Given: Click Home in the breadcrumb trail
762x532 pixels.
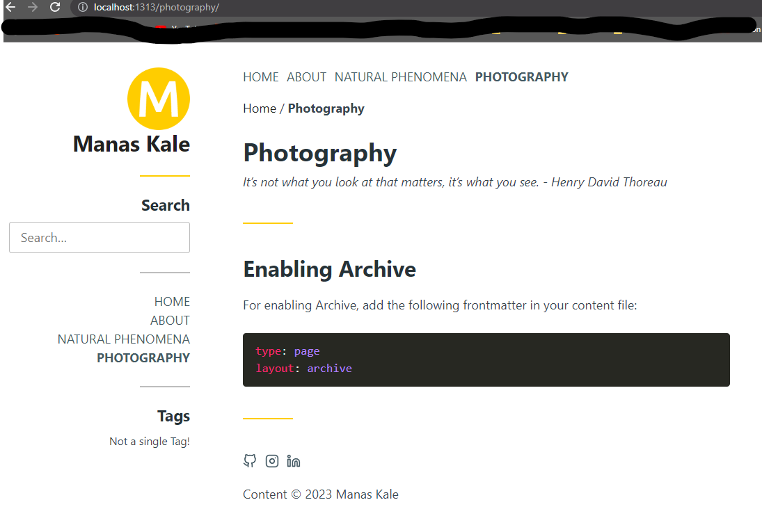Looking at the screenshot, I should (x=259, y=108).
